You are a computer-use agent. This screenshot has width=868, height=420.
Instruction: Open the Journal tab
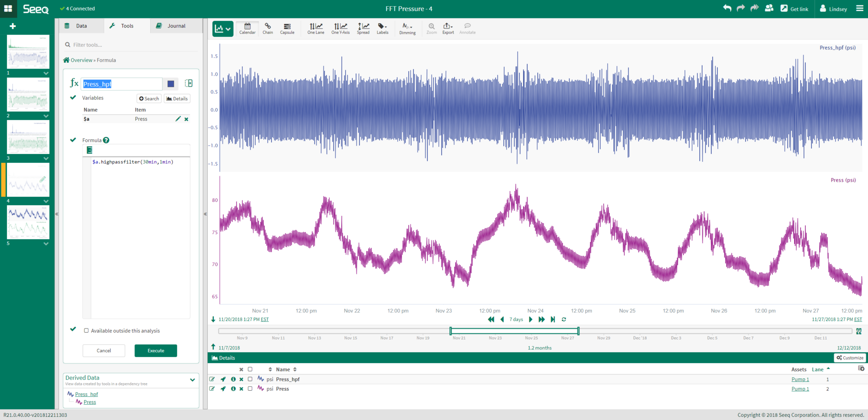[x=176, y=26]
